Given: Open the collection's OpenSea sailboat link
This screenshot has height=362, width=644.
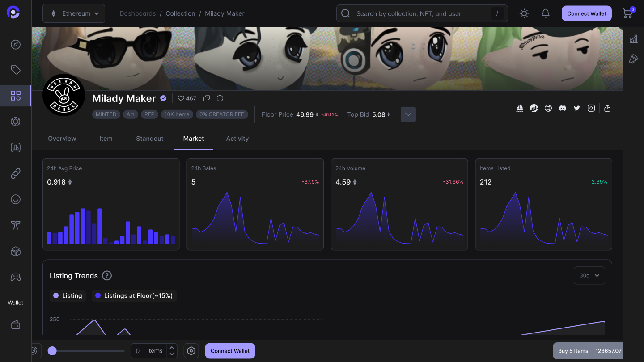Looking at the screenshot, I should 520,108.
